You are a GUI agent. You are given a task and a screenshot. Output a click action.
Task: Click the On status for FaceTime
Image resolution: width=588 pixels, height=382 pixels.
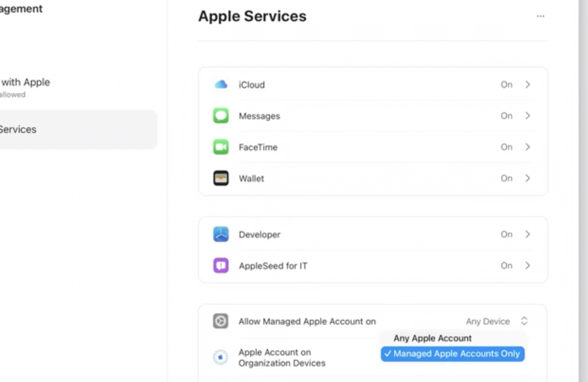(x=507, y=147)
